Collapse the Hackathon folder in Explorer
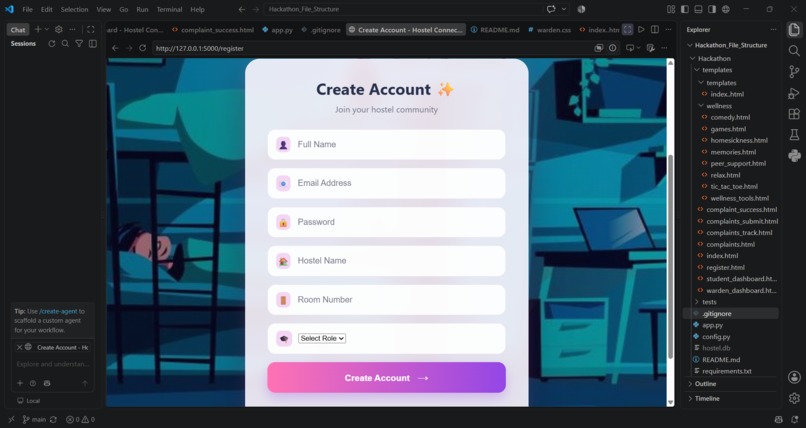Screen dimensions: 806x428 [713, 59]
